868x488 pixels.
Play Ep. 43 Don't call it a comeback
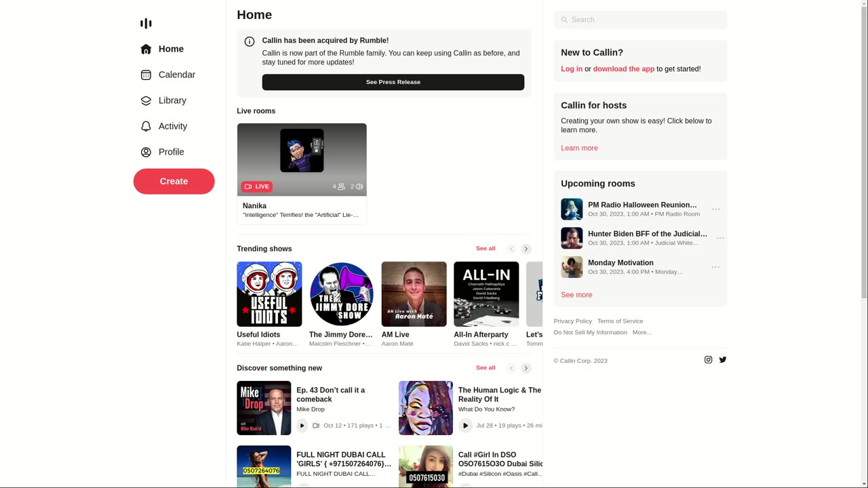click(302, 426)
